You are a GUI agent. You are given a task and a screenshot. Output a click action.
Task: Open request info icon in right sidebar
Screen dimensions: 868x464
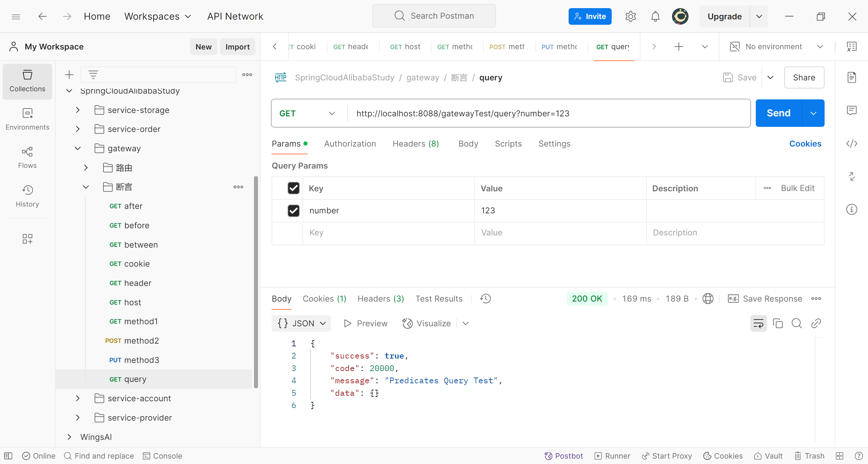point(852,209)
